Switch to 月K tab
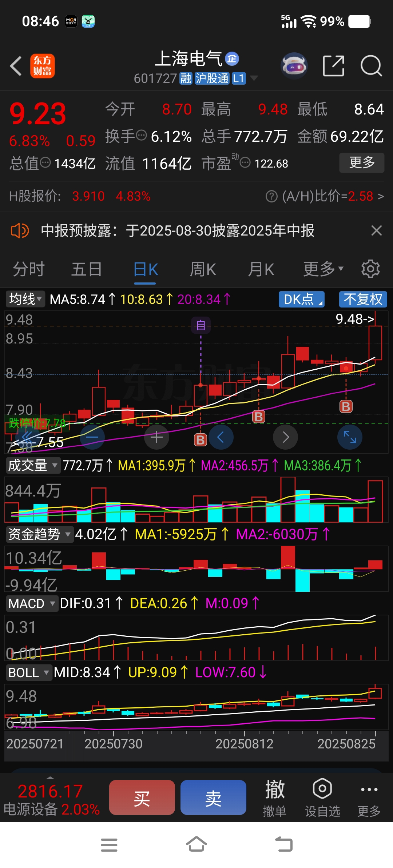The height and width of the screenshot is (868, 393). 261,270
